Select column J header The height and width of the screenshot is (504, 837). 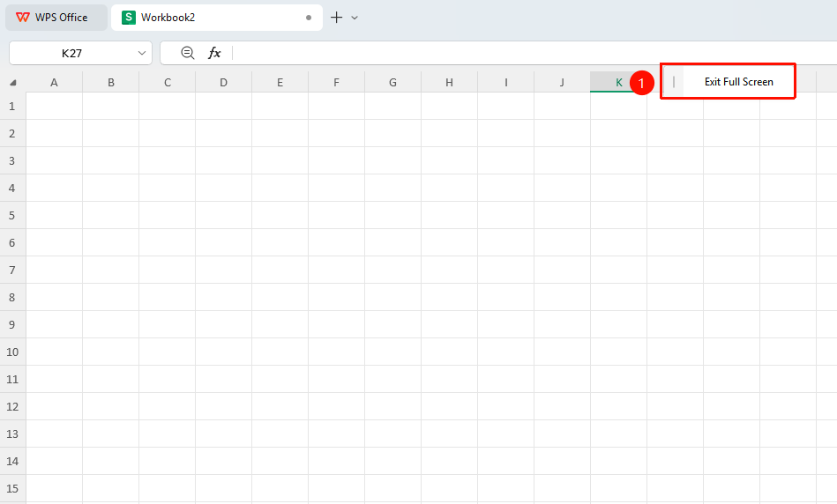(562, 82)
